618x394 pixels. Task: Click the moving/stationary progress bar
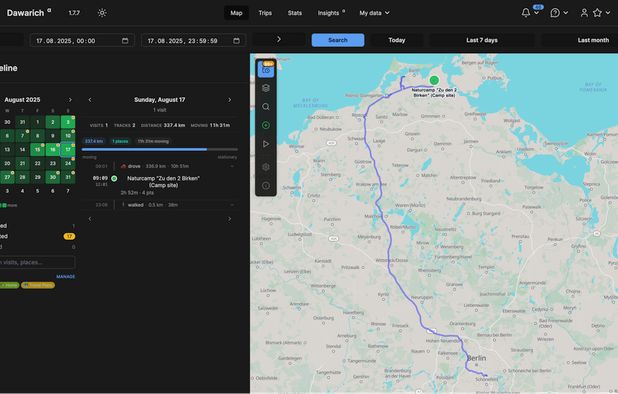[x=160, y=149]
